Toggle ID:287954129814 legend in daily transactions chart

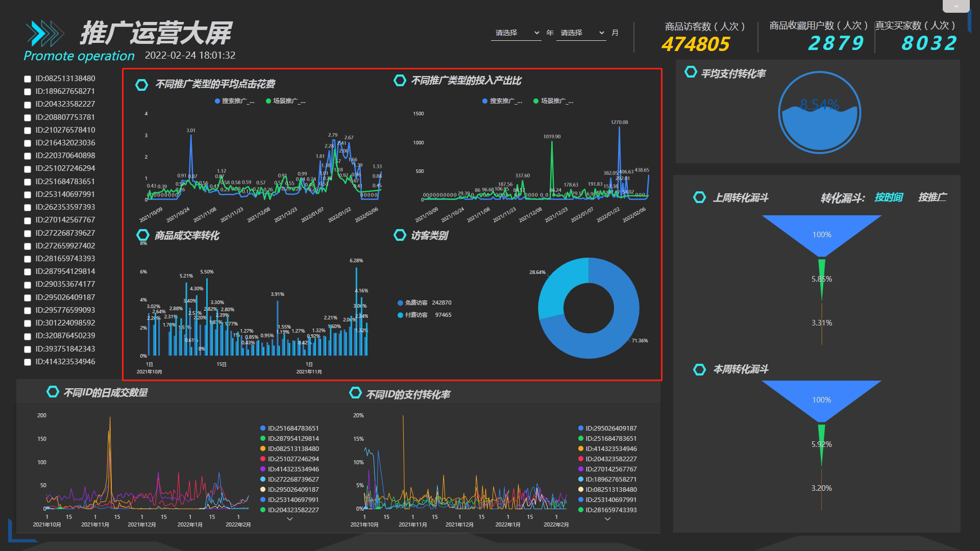click(289, 439)
